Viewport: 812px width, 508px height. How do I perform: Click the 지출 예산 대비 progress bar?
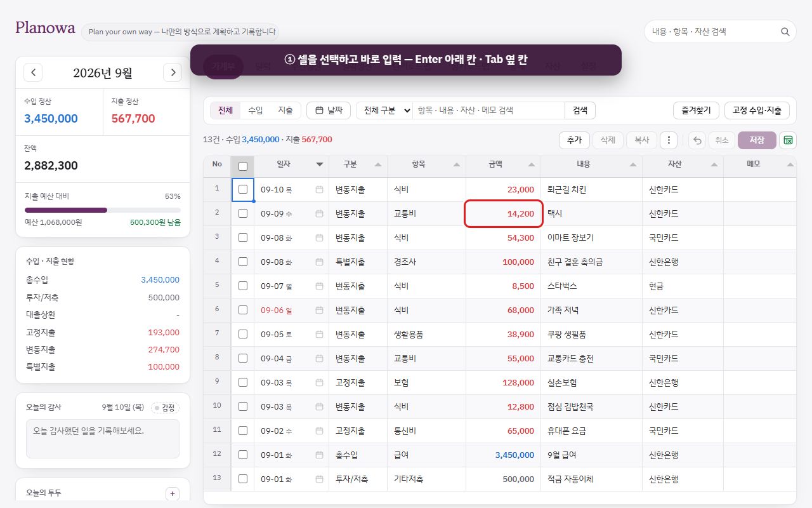[x=103, y=210]
